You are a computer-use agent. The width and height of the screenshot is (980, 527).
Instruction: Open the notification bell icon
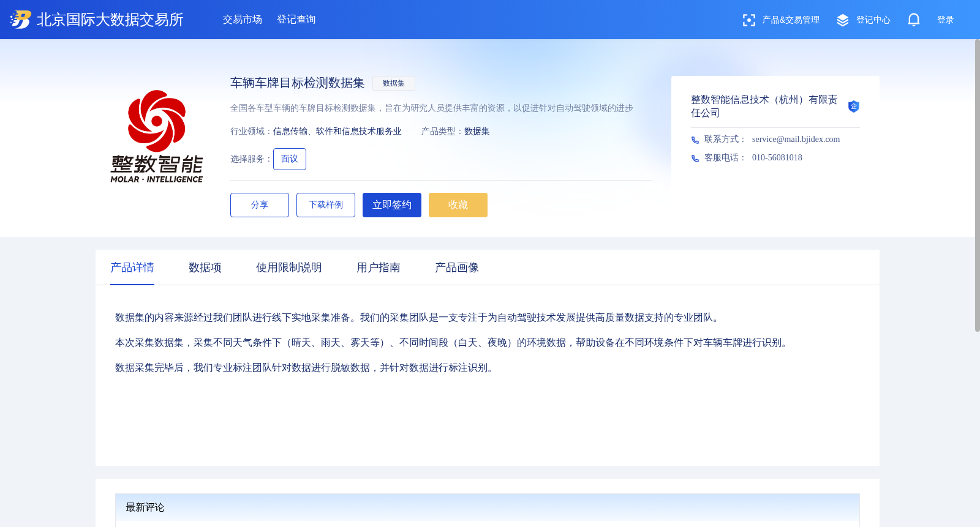coord(914,20)
